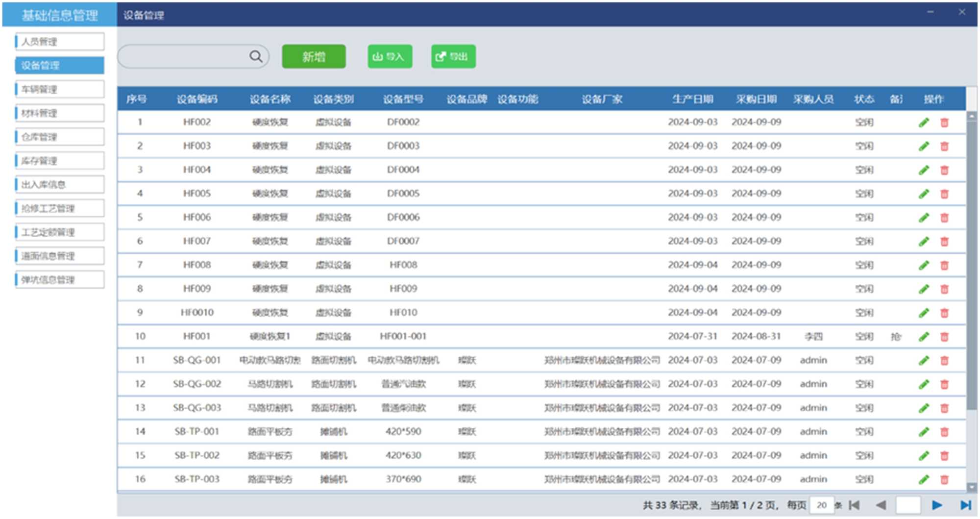Edit the HF001 device row
The image size is (980, 519).
(x=924, y=337)
